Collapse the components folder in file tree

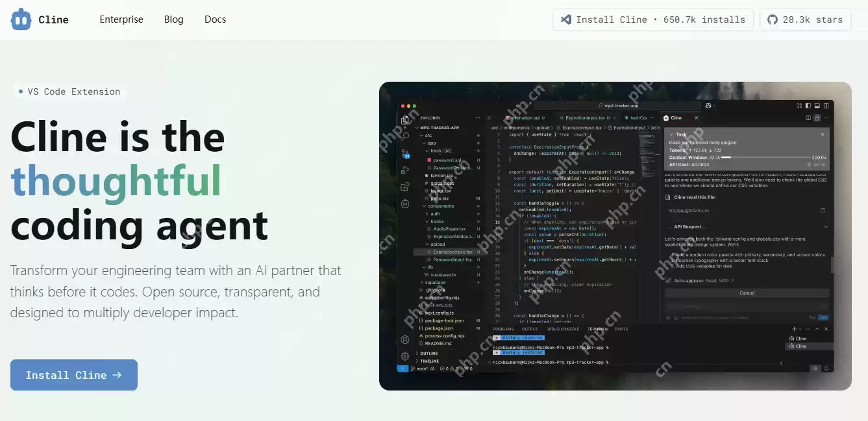[426, 206]
